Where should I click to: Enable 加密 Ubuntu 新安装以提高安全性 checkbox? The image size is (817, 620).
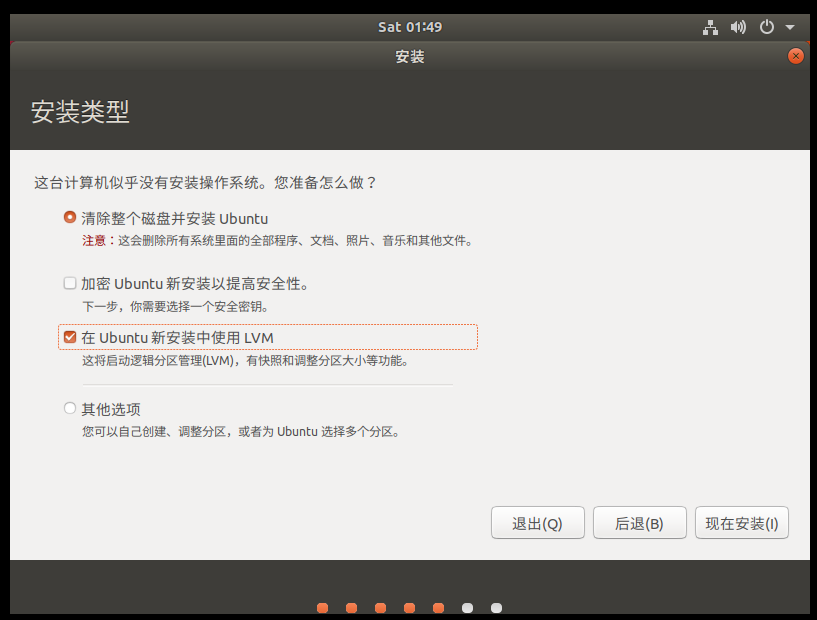click(70, 283)
